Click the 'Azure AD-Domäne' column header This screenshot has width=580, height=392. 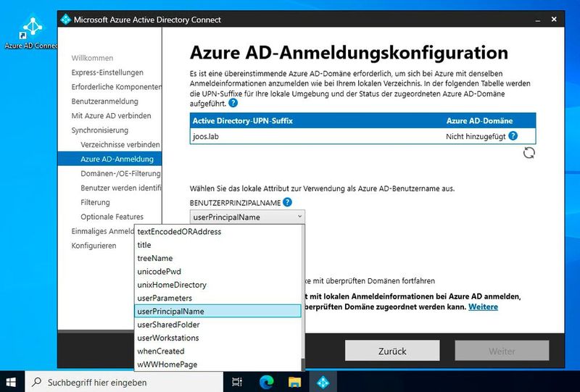pyautogui.click(x=479, y=121)
